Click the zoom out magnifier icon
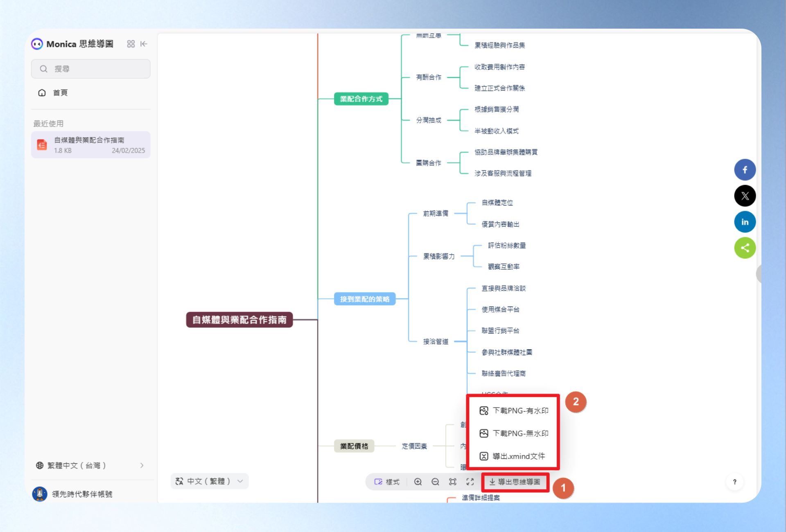Image resolution: width=786 pixels, height=532 pixels. [436, 482]
